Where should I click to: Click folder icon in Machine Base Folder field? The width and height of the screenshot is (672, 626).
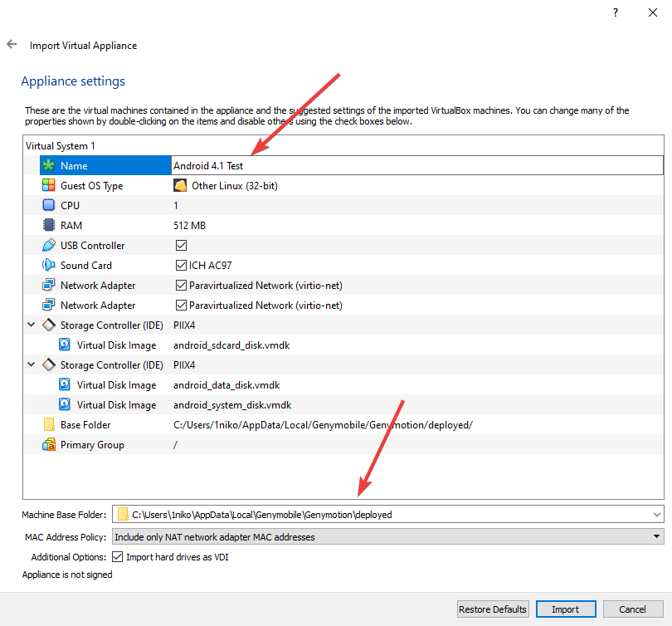click(123, 514)
